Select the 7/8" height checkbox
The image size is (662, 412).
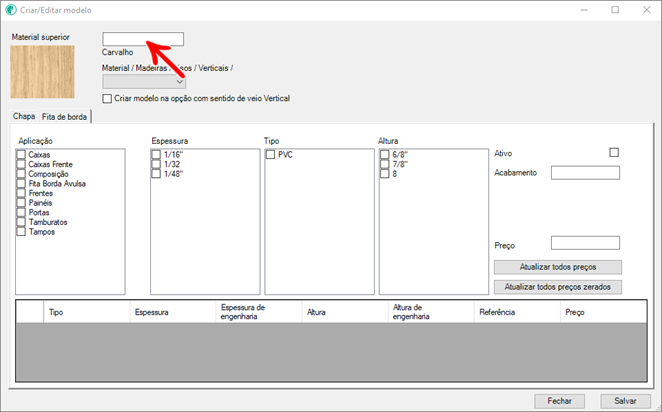click(x=385, y=164)
